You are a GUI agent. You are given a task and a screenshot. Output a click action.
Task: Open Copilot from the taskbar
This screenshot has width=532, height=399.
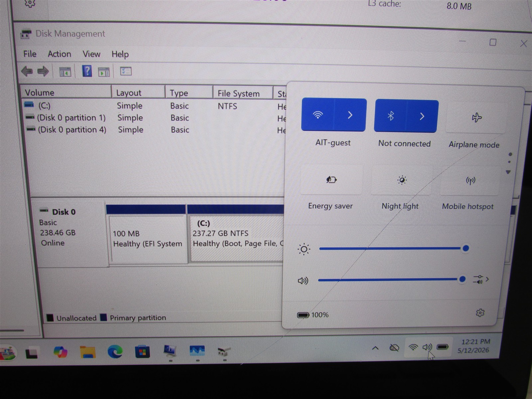[60, 352]
